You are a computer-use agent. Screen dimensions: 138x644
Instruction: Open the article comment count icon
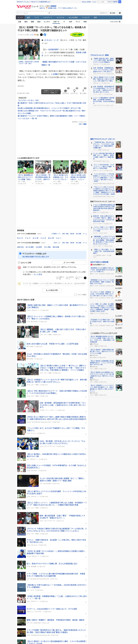pos(32,35)
